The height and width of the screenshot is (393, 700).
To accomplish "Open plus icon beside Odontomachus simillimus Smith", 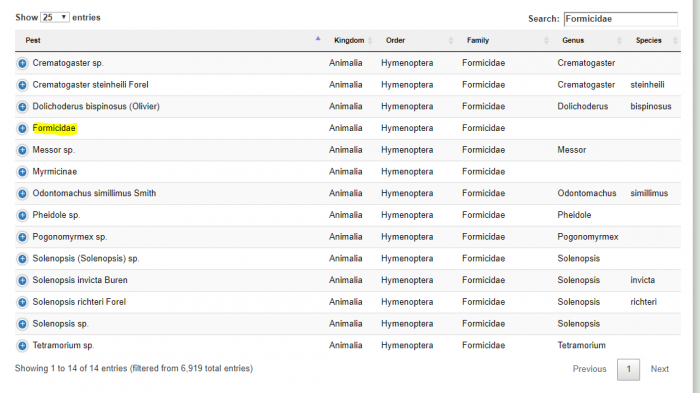I will (22, 194).
